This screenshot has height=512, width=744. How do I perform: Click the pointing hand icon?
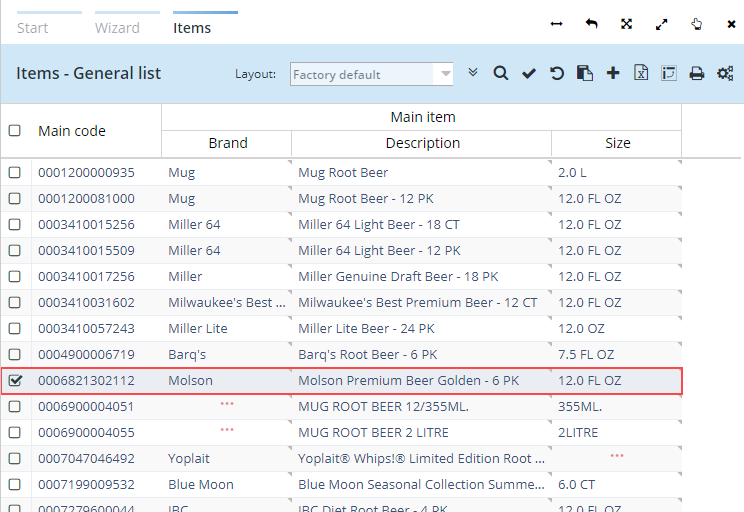pos(697,24)
